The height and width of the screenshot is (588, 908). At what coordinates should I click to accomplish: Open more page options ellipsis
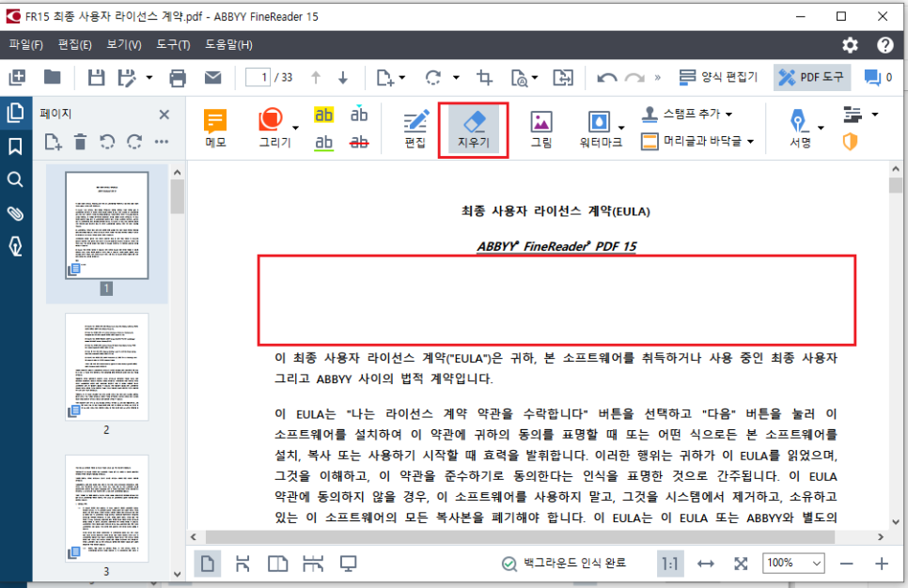coord(162,141)
